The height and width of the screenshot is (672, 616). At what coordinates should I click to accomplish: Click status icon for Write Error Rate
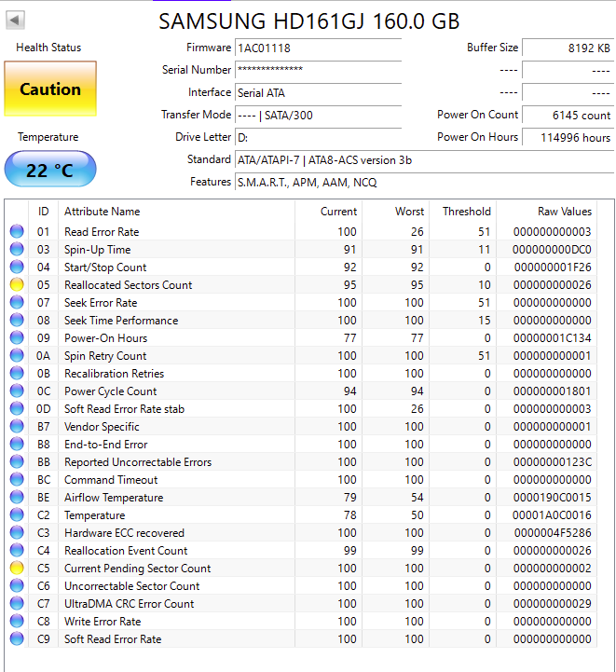tap(17, 621)
